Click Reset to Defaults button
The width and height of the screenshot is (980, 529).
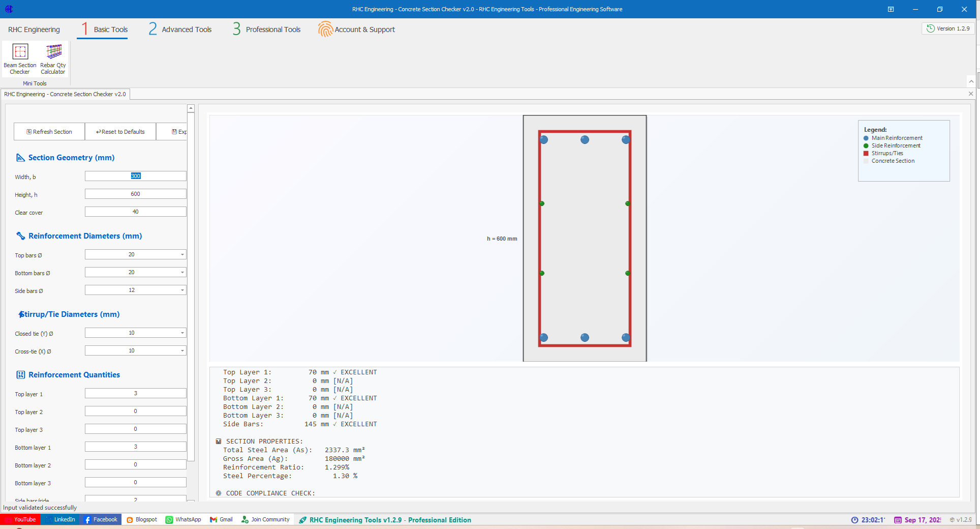click(120, 132)
